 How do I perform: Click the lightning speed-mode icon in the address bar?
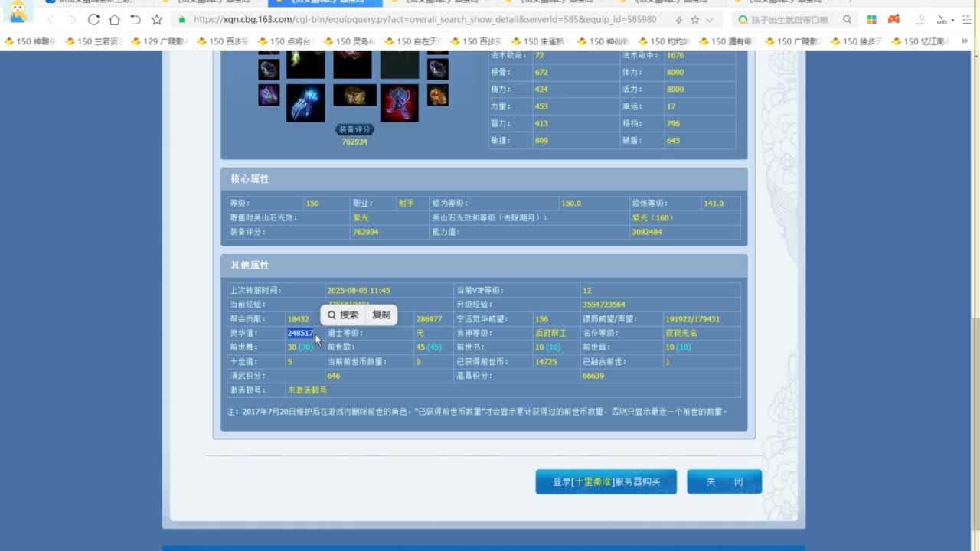(x=678, y=20)
